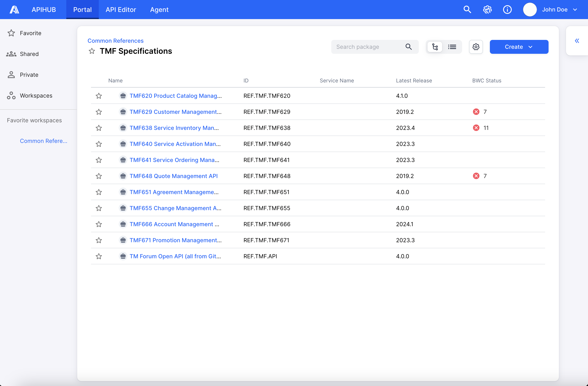Click red BWC error icon for TMF638
This screenshot has height=386, width=588.
[x=476, y=128]
